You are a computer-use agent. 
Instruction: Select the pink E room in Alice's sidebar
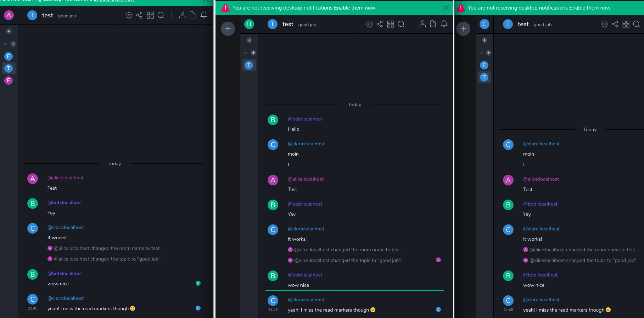tap(9, 80)
